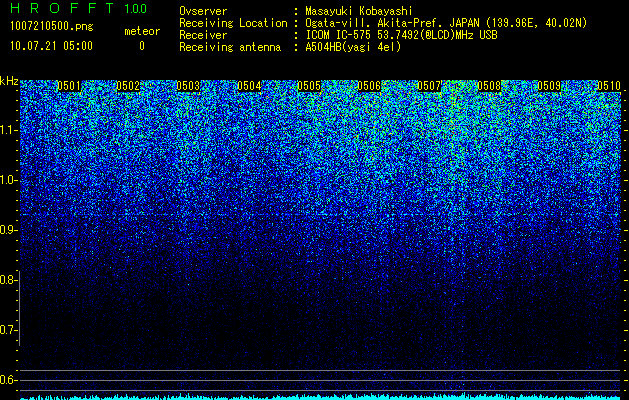Click the HROFFT title text
629x400 pixels.
click(x=62, y=8)
